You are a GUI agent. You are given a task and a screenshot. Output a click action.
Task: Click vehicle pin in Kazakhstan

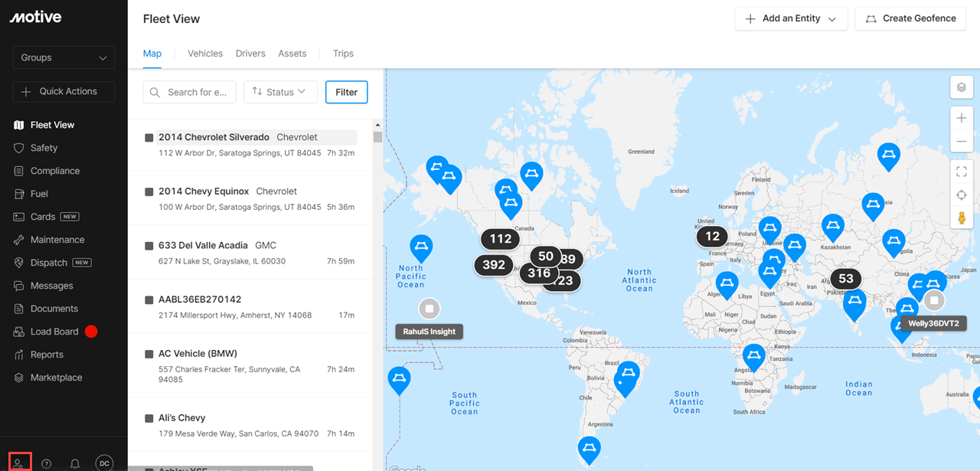[833, 227]
